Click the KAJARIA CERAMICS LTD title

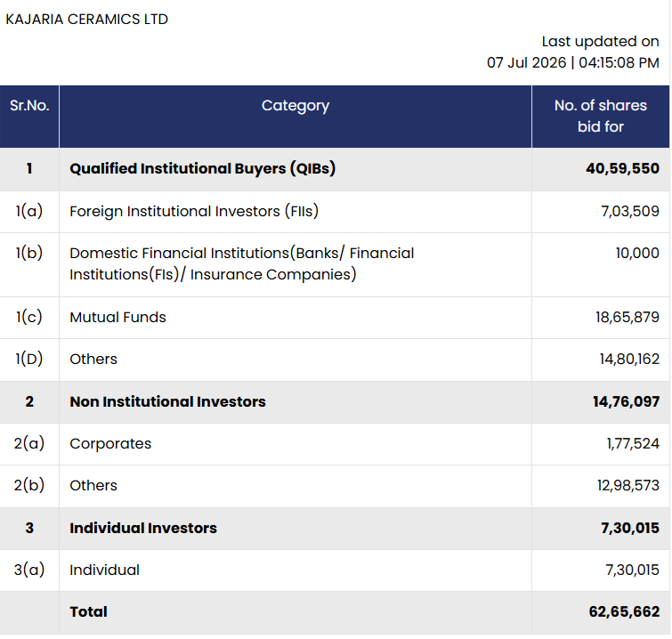tap(86, 20)
